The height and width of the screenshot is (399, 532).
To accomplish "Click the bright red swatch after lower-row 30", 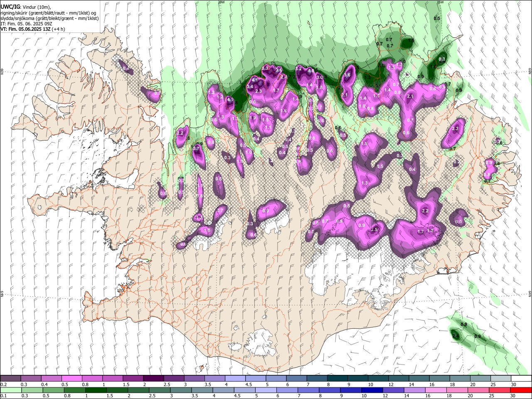I will (x=521, y=390).
